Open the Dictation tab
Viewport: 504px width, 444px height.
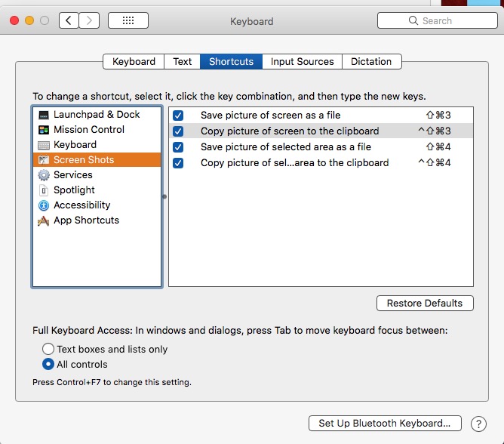tap(371, 61)
